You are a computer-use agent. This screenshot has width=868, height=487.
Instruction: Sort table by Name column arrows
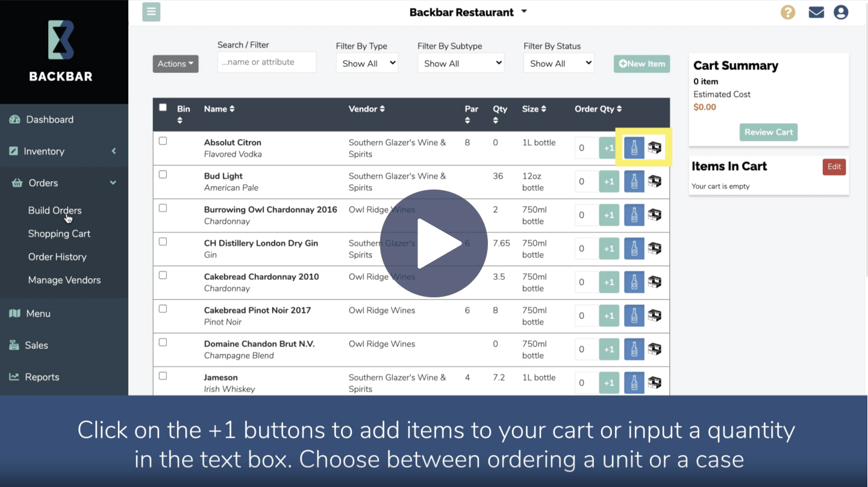pos(232,109)
